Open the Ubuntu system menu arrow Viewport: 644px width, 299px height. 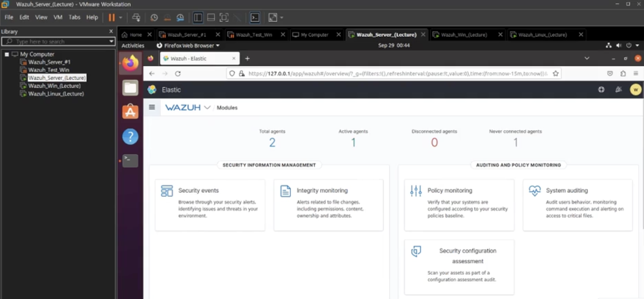[x=637, y=45]
